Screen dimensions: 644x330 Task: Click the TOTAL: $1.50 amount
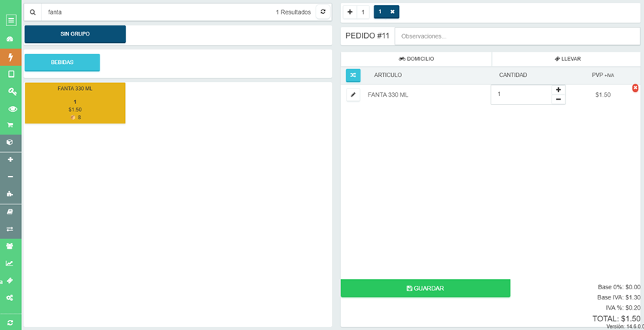click(616, 318)
